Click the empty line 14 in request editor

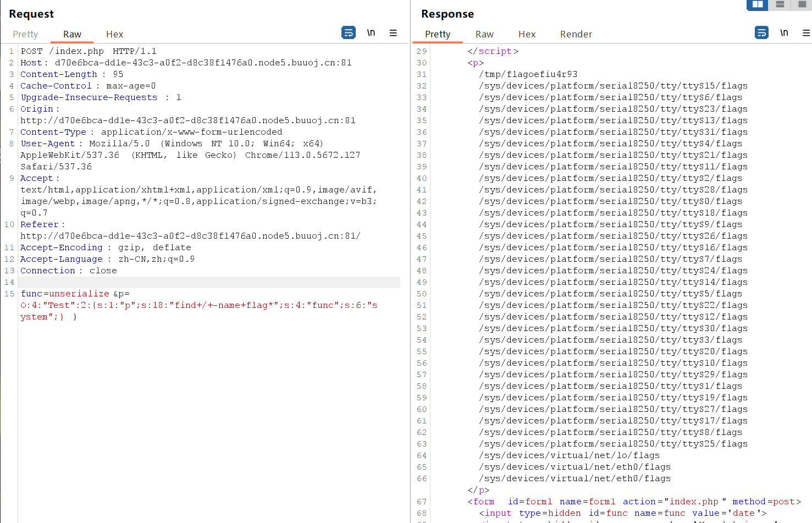coord(210,282)
